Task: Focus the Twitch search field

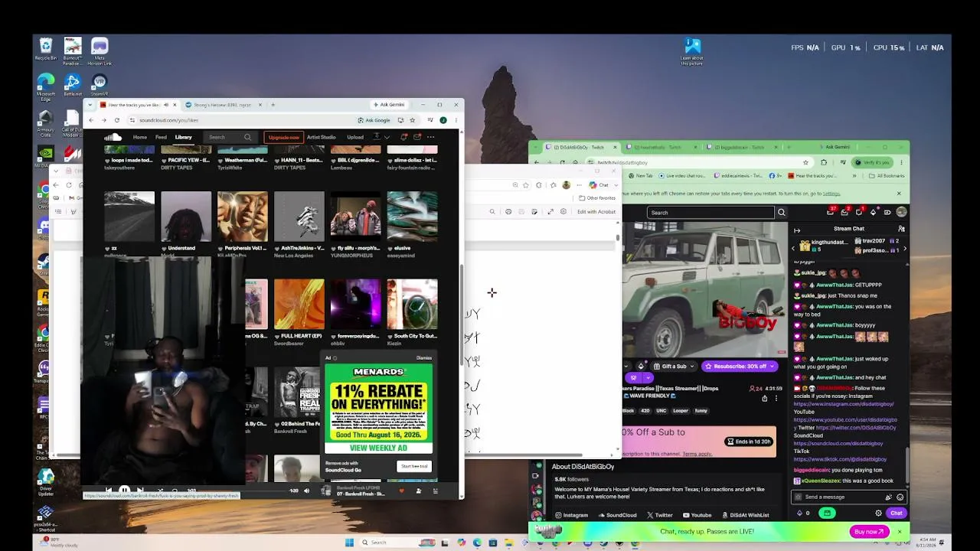Action: click(710, 212)
